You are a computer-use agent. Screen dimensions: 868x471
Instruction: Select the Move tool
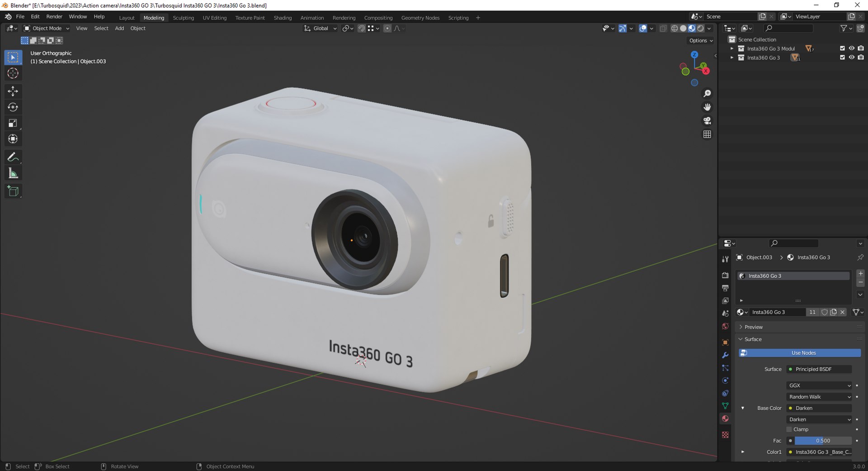point(13,91)
